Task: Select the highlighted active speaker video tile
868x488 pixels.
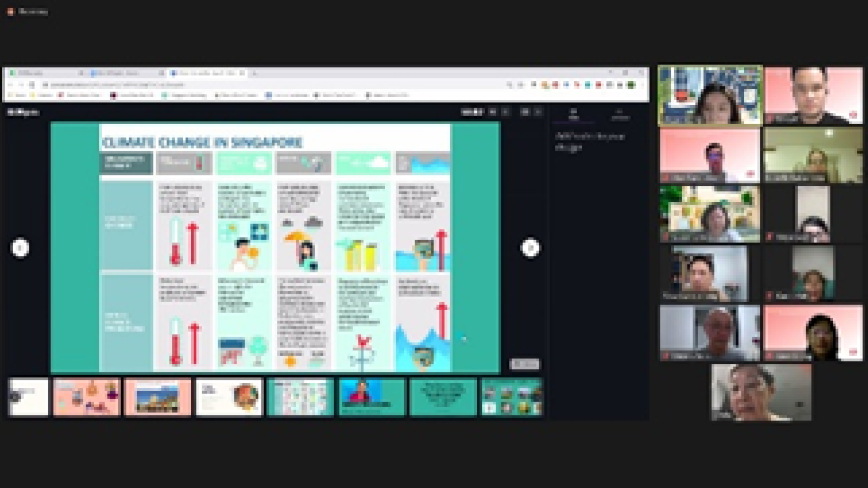Action: (710, 95)
